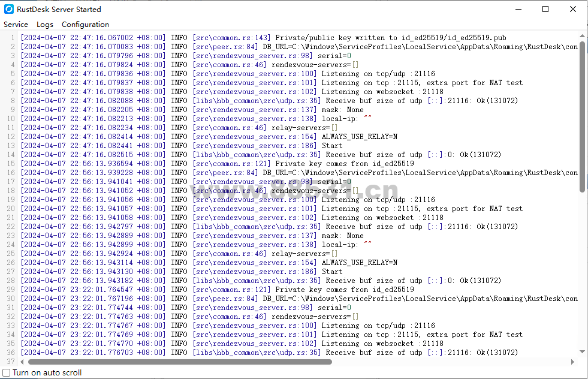Click log line 3 serial=0 entry
This screenshot has width=588, height=379.
(x=186, y=56)
